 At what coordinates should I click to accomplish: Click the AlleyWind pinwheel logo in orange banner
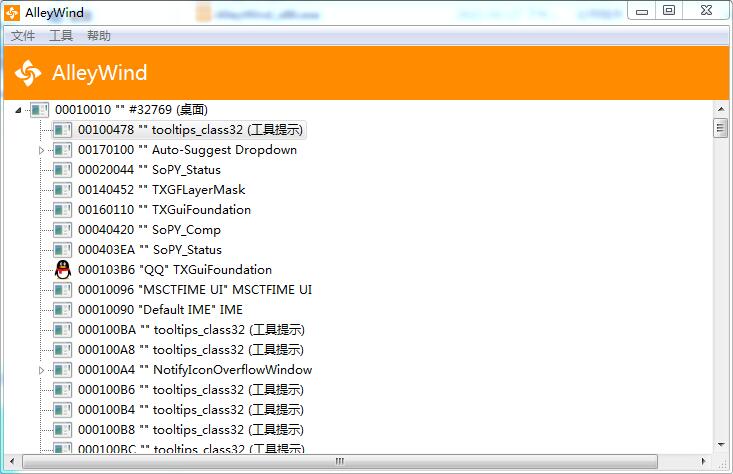[x=28, y=73]
